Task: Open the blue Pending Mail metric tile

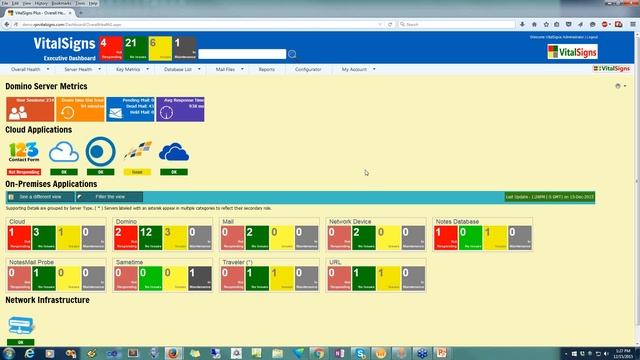Action: [x=130, y=109]
